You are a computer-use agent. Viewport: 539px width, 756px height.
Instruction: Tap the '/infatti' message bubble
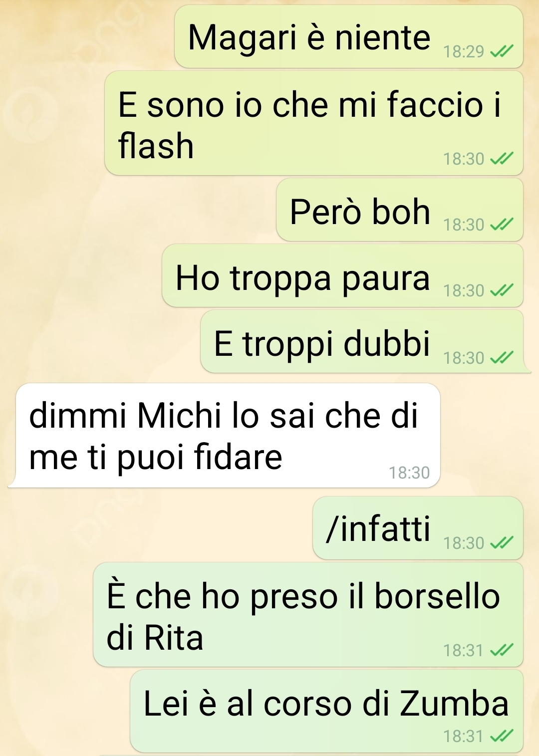click(x=418, y=528)
